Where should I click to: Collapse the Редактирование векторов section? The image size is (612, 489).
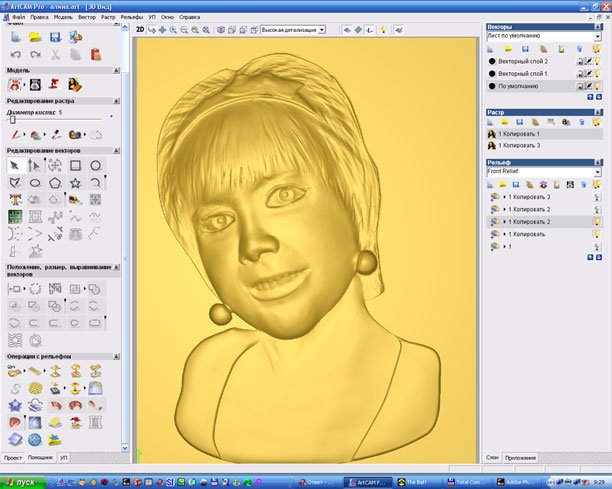coord(118,149)
